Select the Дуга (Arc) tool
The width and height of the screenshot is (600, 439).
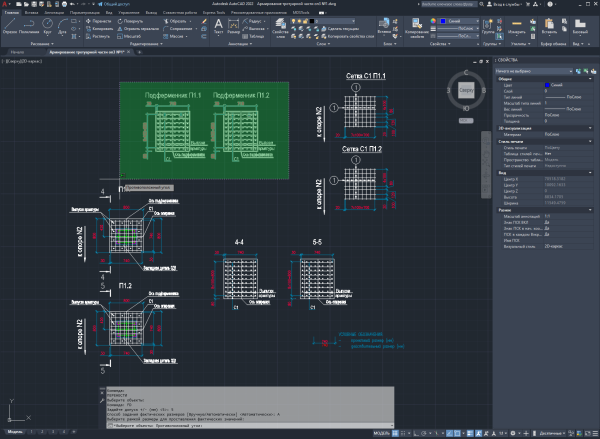pos(62,26)
